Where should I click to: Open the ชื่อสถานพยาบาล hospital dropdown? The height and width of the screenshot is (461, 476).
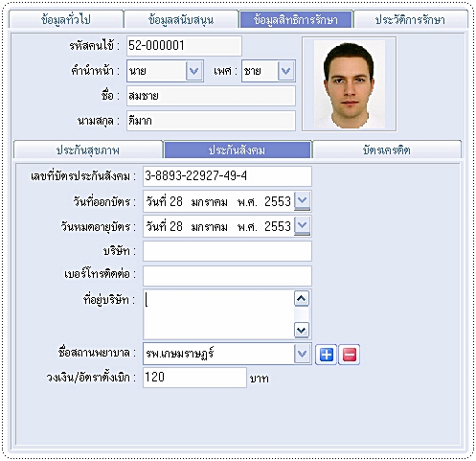302,354
